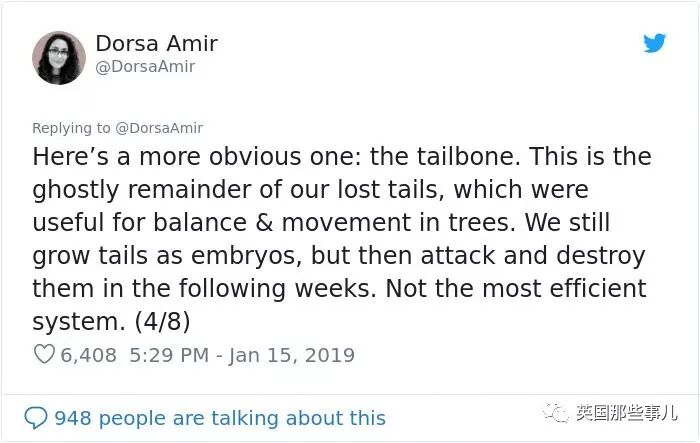The width and height of the screenshot is (700, 443).
Task: Open 948 people are talking about this
Action: [x=220, y=418]
